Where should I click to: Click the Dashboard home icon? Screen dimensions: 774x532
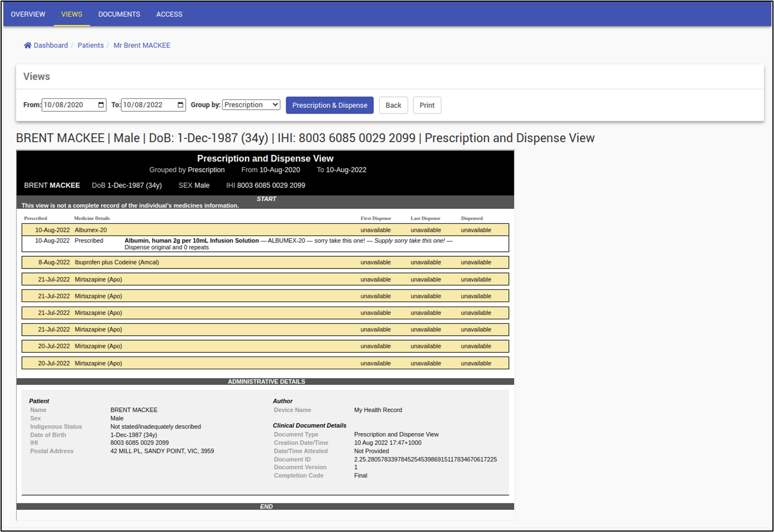28,45
